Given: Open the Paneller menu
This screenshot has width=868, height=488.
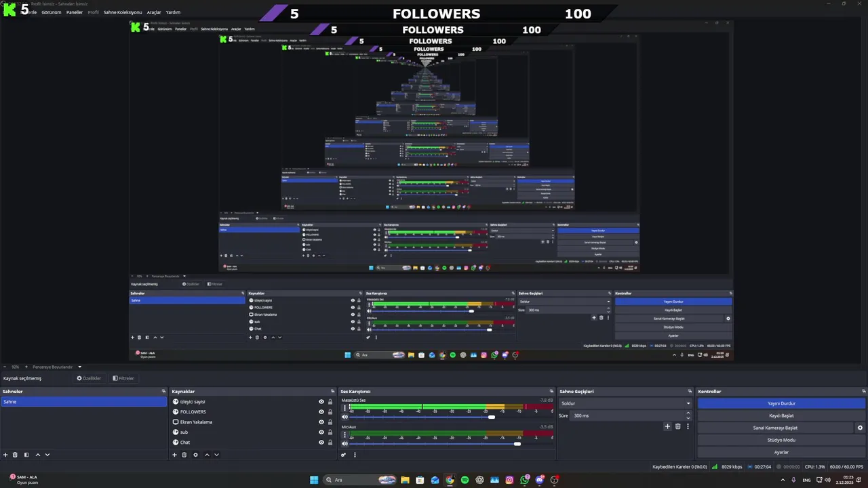Looking at the screenshot, I should point(75,12).
